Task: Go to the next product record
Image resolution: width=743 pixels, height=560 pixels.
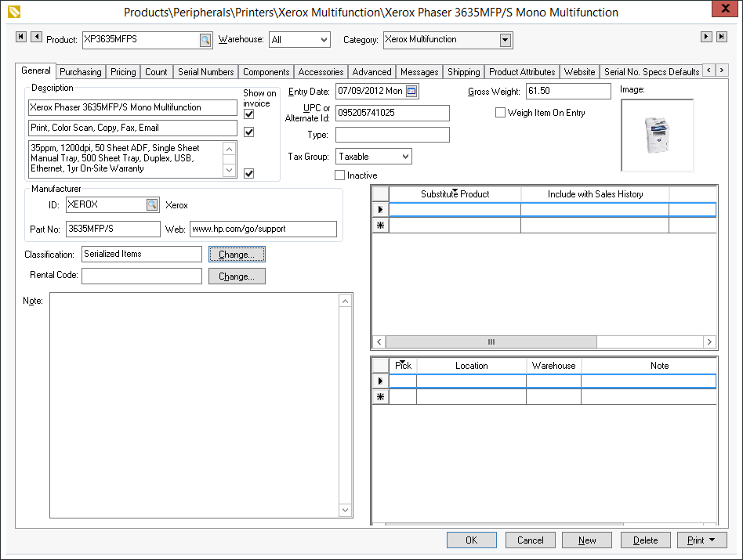Action: click(706, 38)
